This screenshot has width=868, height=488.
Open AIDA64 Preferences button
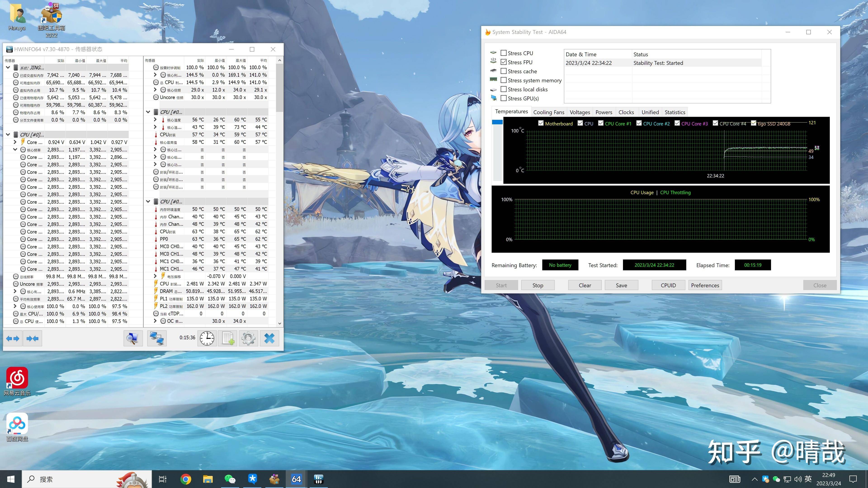tap(705, 285)
